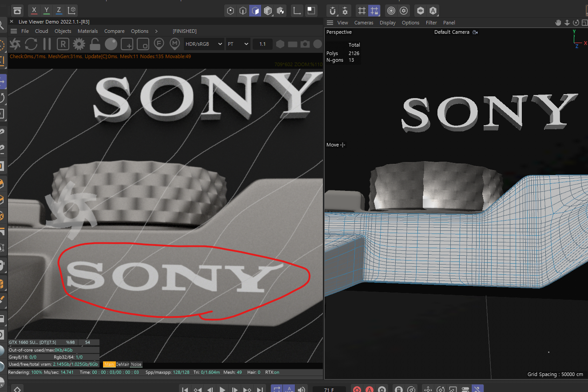Viewport: 588px width, 392px height.
Task: Toggle red autokeying A button
Action: pyautogui.click(x=369, y=389)
